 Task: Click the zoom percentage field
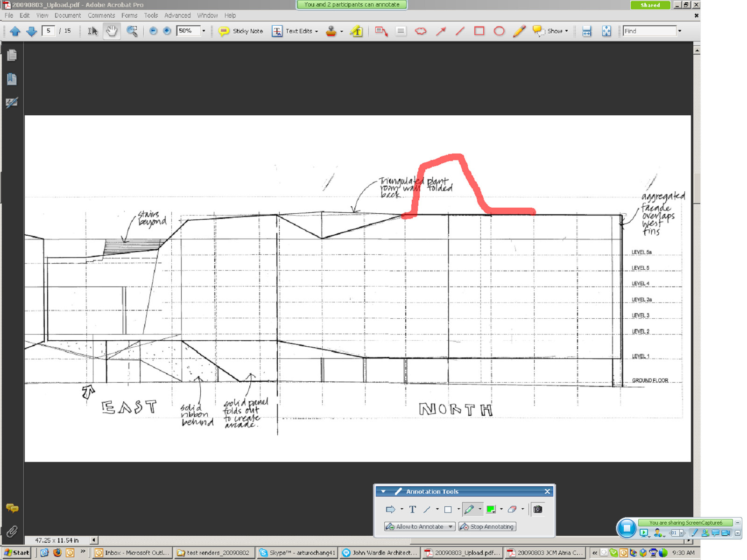point(189,31)
